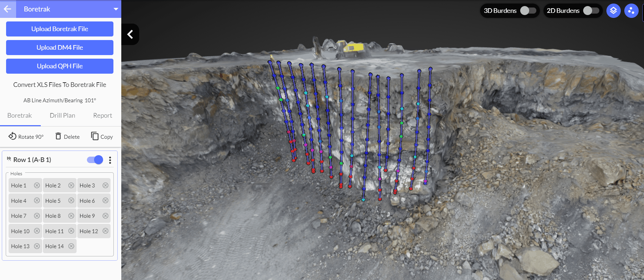Click the Row 1 drill row icon

point(9,159)
